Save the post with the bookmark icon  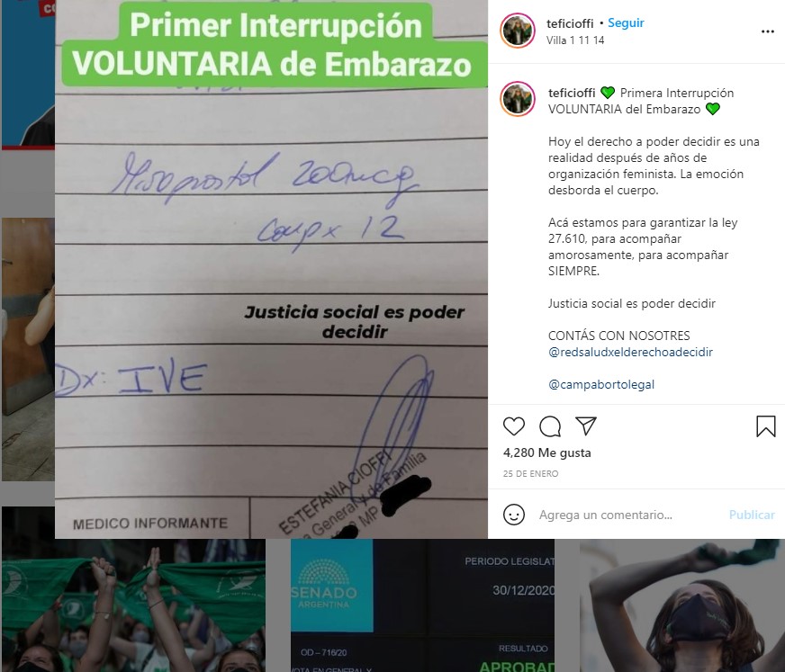click(765, 426)
